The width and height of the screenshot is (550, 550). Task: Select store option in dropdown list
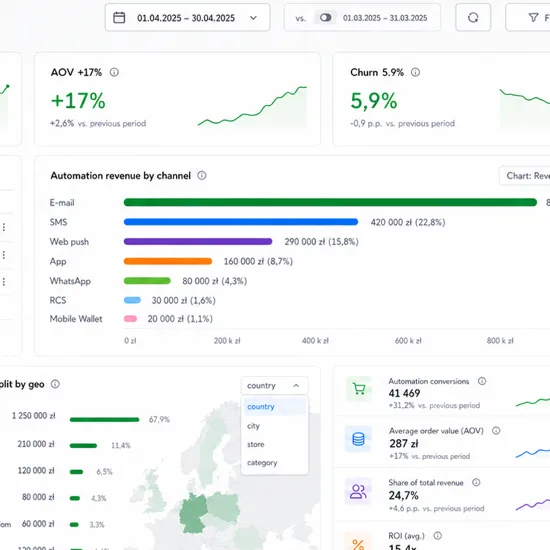tap(274, 444)
